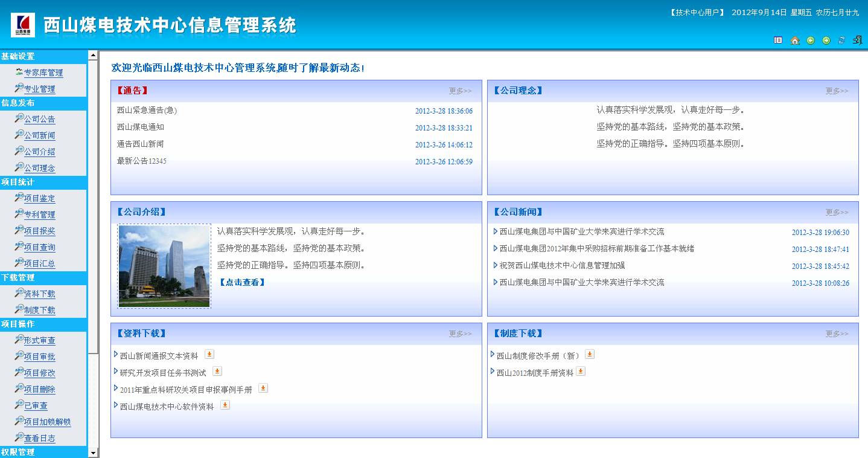Open 项目审批 in sidebar

coord(39,357)
